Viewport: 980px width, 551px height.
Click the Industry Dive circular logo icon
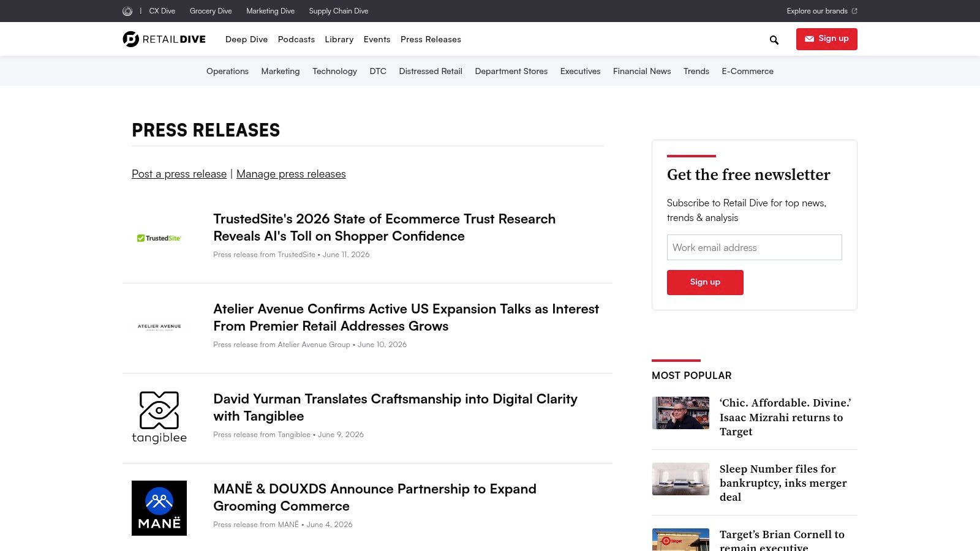[x=127, y=11]
